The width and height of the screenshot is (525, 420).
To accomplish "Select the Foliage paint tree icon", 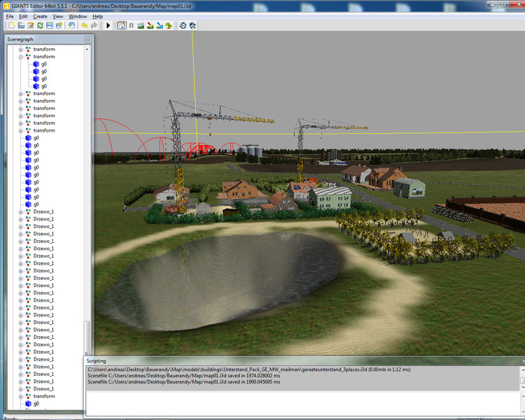I will 169,25.
